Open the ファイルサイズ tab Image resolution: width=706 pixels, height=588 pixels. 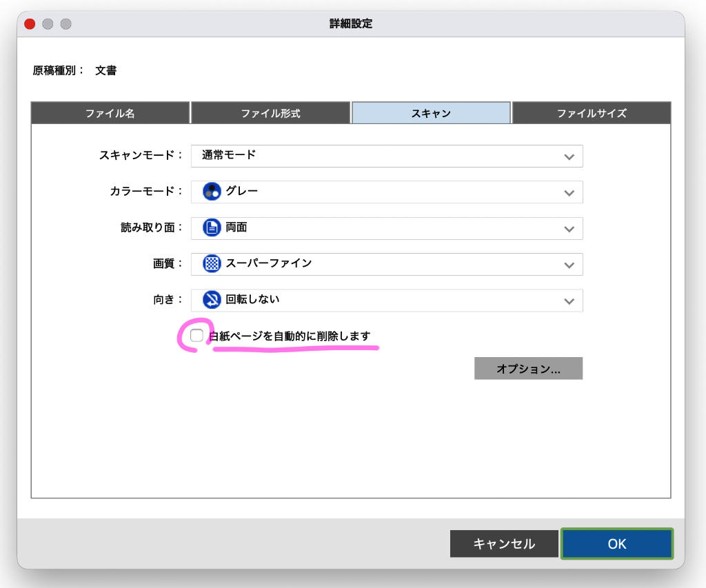click(592, 113)
